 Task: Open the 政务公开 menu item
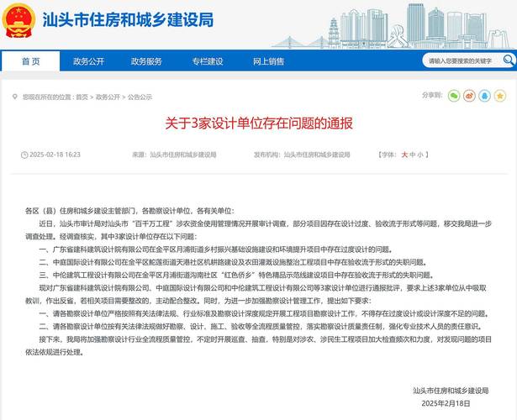pyautogui.click(x=89, y=61)
